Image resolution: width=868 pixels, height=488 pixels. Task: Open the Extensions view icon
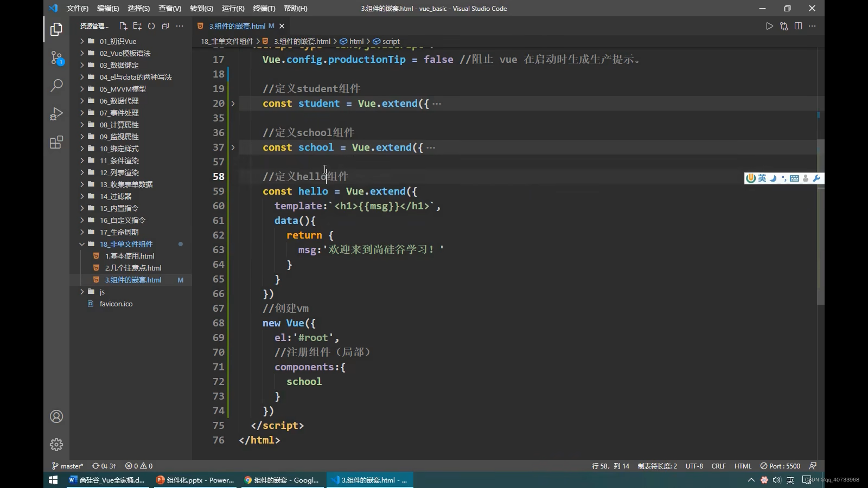pyautogui.click(x=56, y=142)
